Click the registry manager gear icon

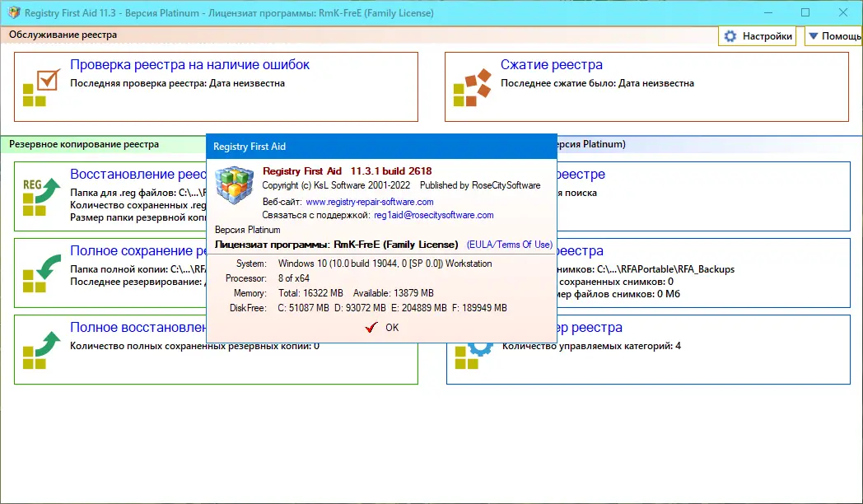point(473,356)
